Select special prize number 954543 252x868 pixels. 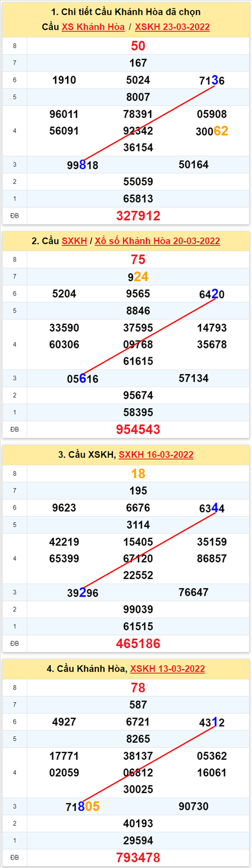pos(138,429)
